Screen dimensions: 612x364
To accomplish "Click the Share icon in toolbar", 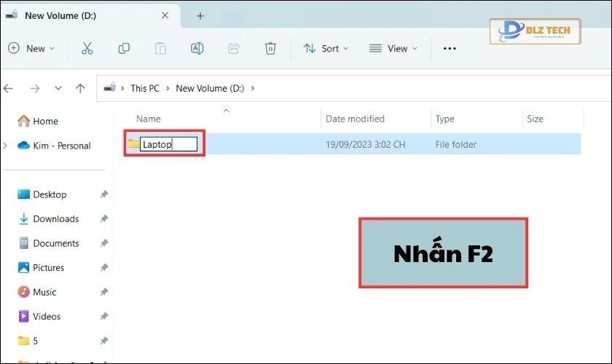I will point(234,48).
